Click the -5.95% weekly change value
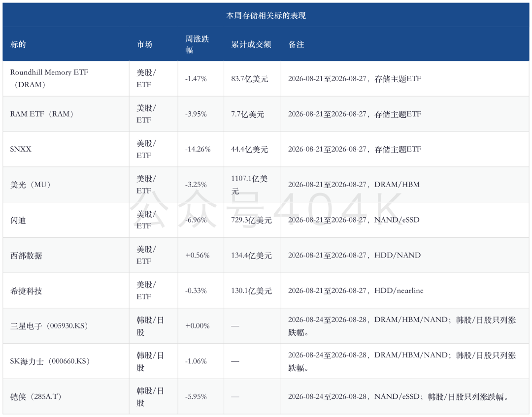532x417 pixels. tap(196, 397)
